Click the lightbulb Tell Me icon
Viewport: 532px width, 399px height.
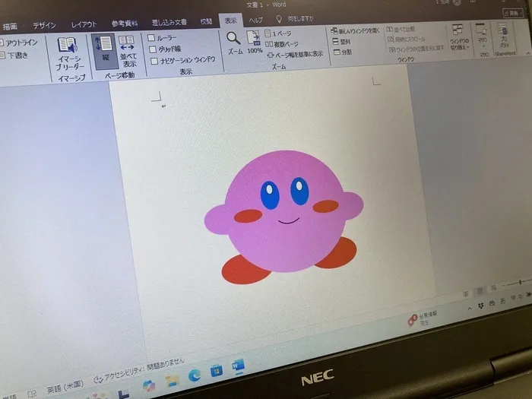279,19
